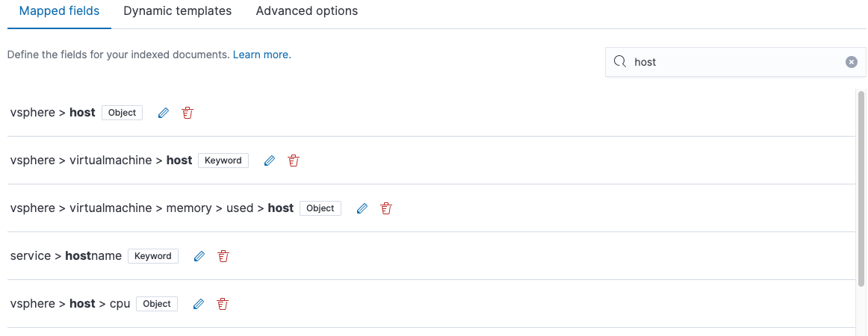Delete the memory > used > host field
The image size is (868, 336).
[386, 208]
